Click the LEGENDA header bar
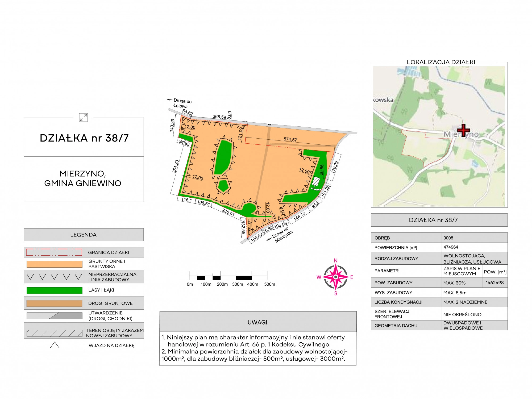The image size is (532, 399). (84, 235)
